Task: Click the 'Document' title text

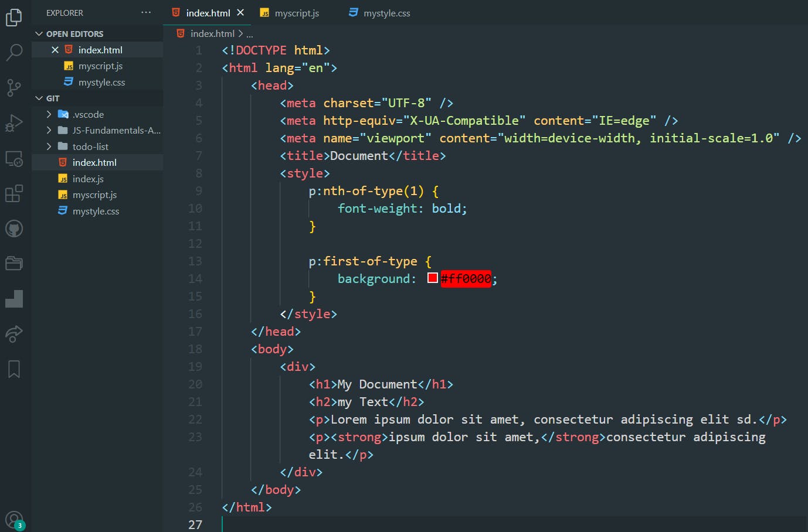Action: [x=359, y=156]
